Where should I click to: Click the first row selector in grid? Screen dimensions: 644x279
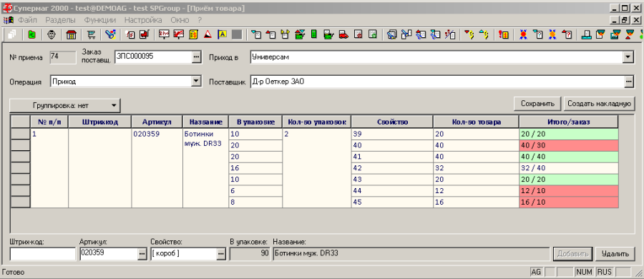pyautogui.click(x=20, y=134)
